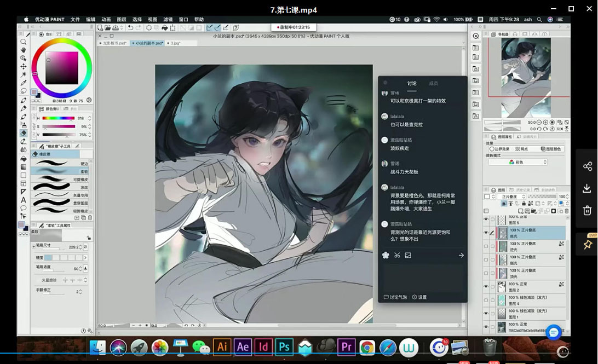The height and width of the screenshot is (364, 598).
Task: Open the Photoshop icon in the Dock
Action: [284, 346]
